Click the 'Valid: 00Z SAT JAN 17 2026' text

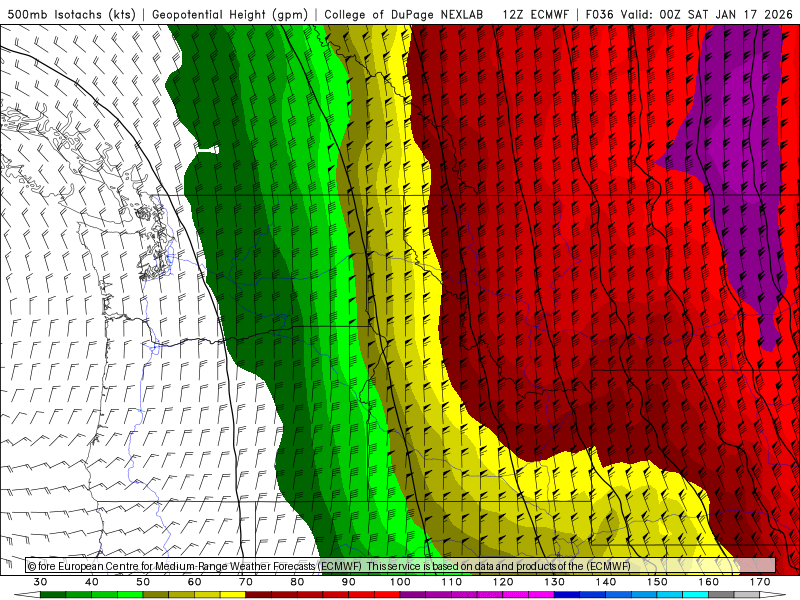[x=709, y=14]
